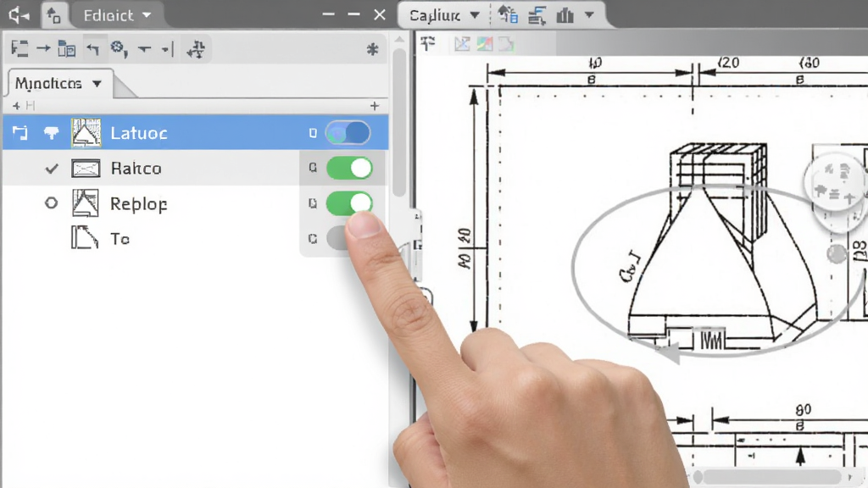Click the crossed-arrows move icon in the left toolbar
This screenshot has height=488, width=868.
(x=196, y=49)
